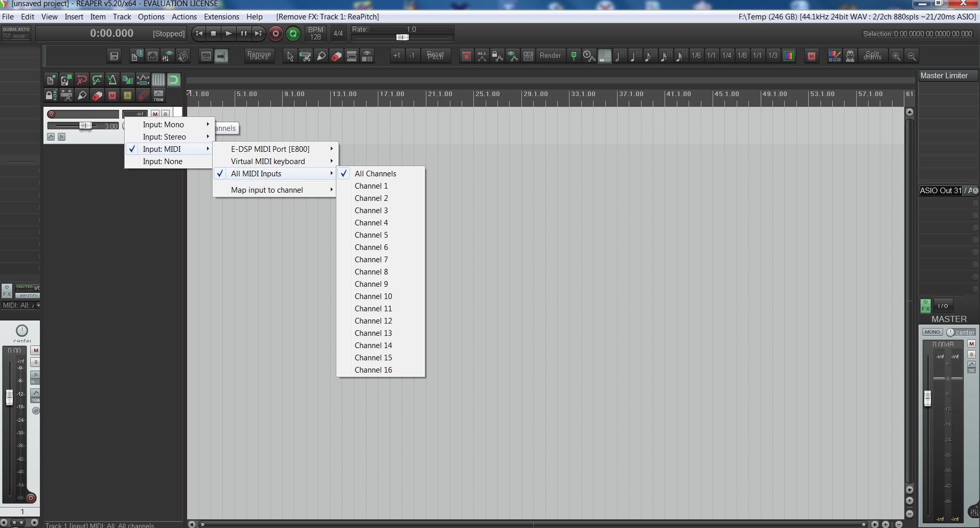980x528 pixels.
Task: Click the Reset Pitch button
Action: 435,56
